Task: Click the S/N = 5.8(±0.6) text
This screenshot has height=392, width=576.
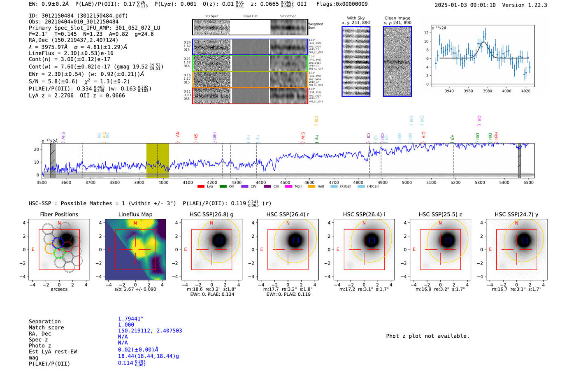Action: coord(53,81)
